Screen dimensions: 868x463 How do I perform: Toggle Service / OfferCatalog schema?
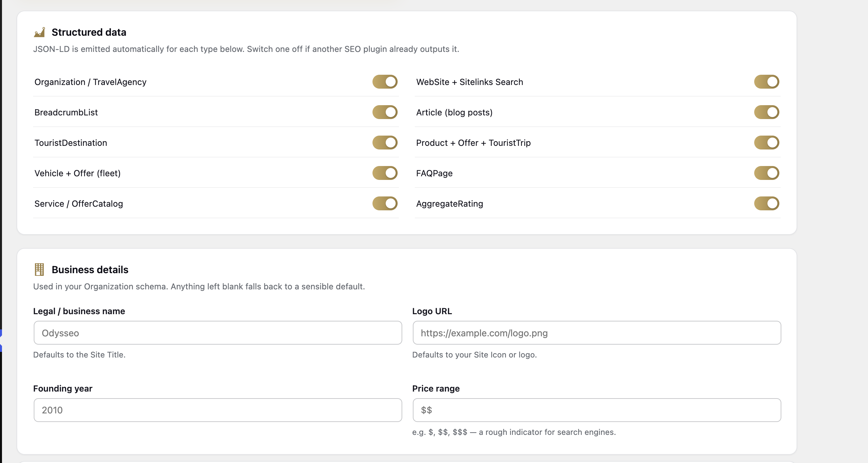coord(385,203)
